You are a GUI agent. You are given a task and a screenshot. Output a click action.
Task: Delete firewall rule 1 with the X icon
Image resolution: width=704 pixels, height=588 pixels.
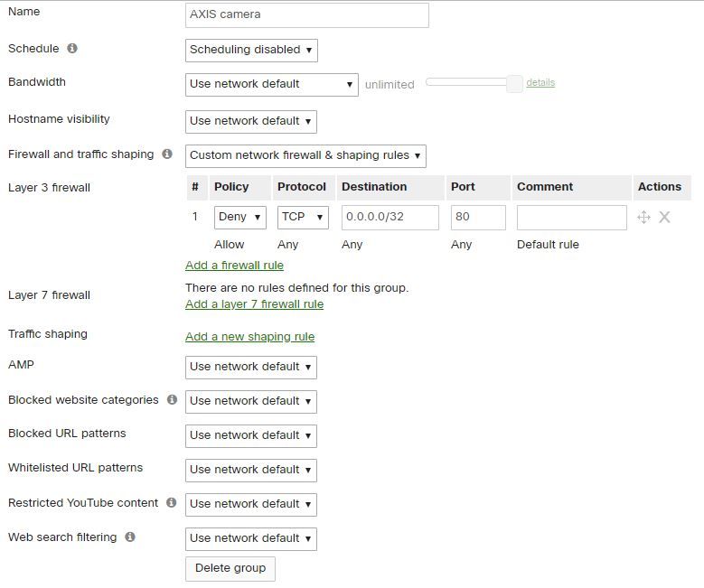coord(664,217)
